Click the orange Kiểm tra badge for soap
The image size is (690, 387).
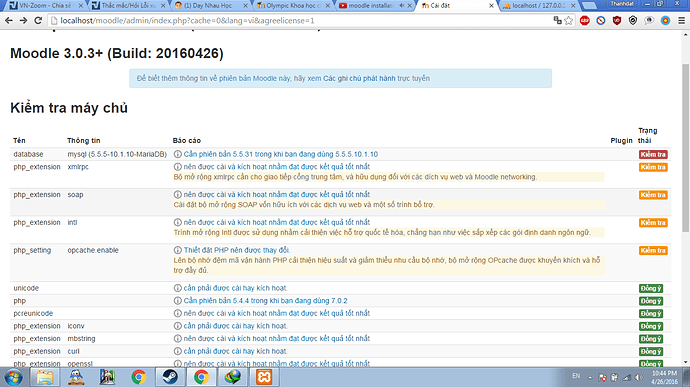(653, 195)
